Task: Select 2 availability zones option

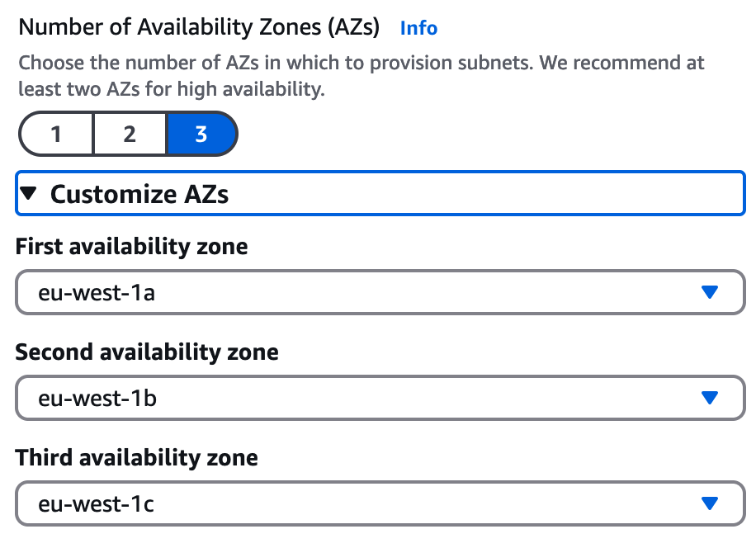Action: (129, 133)
